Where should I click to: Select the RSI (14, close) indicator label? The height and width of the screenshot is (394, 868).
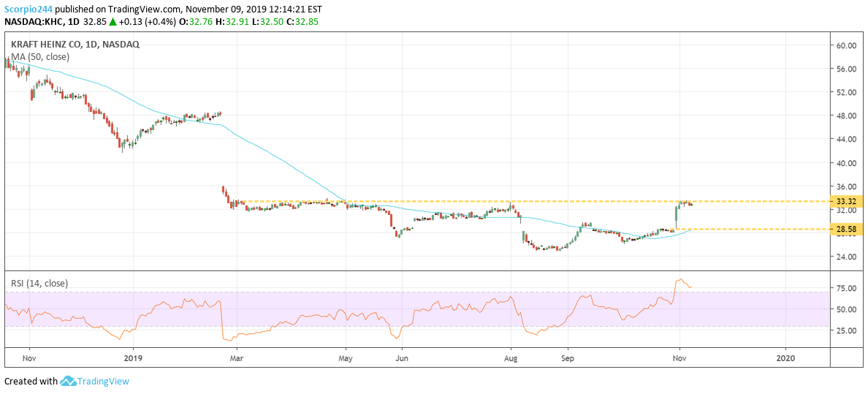[x=40, y=283]
